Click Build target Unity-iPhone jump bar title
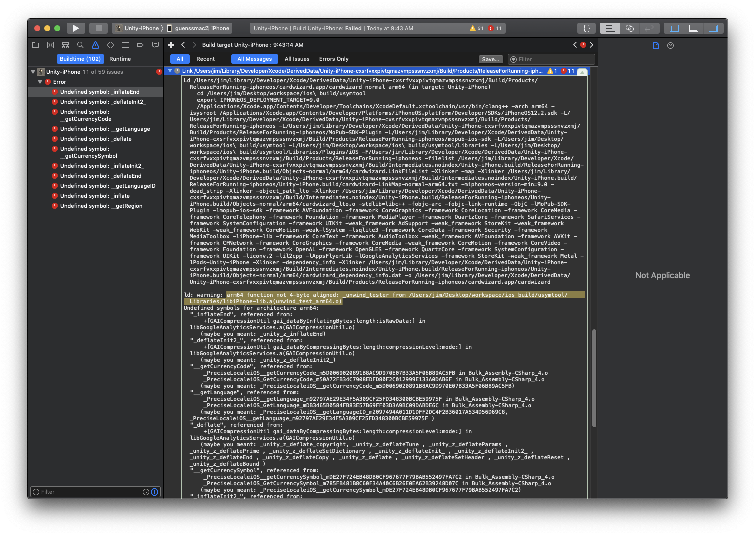Image resolution: width=756 pixels, height=536 pixels. click(253, 45)
